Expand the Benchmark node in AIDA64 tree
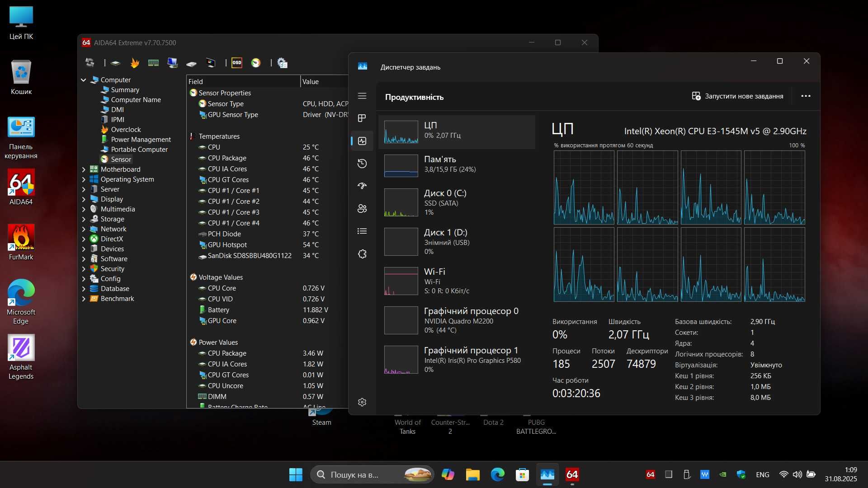Image resolution: width=868 pixels, height=488 pixels. (84, 299)
